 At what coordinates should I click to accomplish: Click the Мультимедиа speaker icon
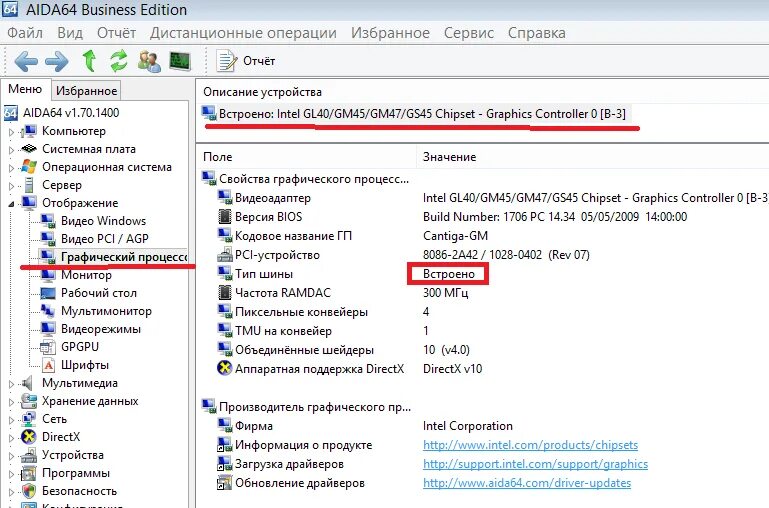[x=28, y=383]
